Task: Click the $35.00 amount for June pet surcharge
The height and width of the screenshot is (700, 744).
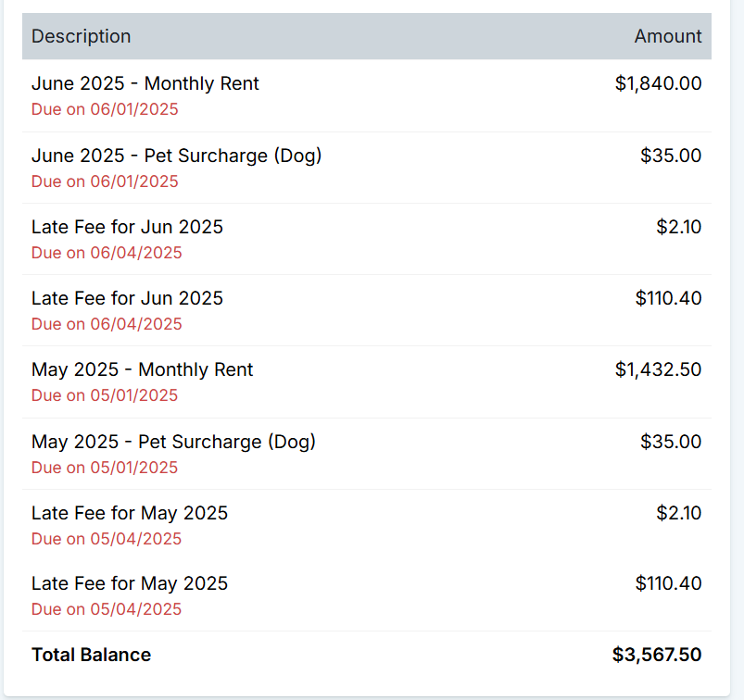Action: pyautogui.click(x=671, y=156)
